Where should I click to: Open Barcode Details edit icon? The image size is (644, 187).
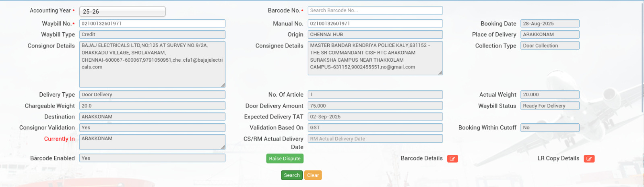pyautogui.click(x=452, y=159)
